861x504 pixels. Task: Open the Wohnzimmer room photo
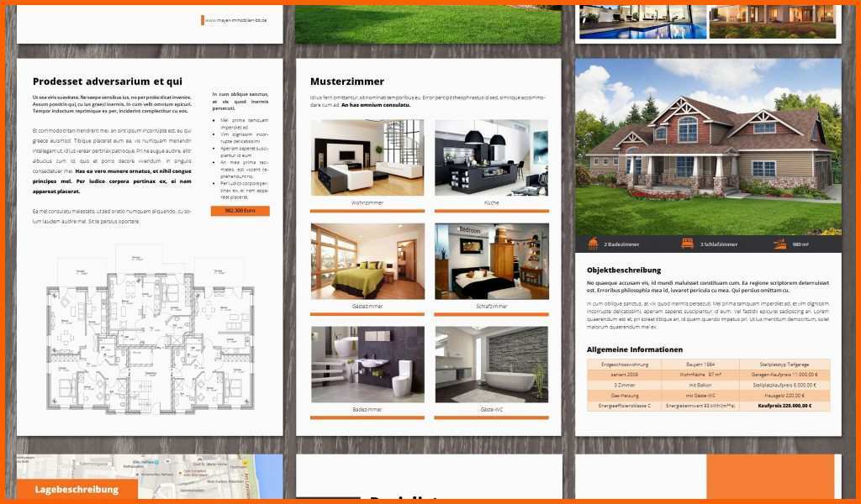tap(367, 158)
